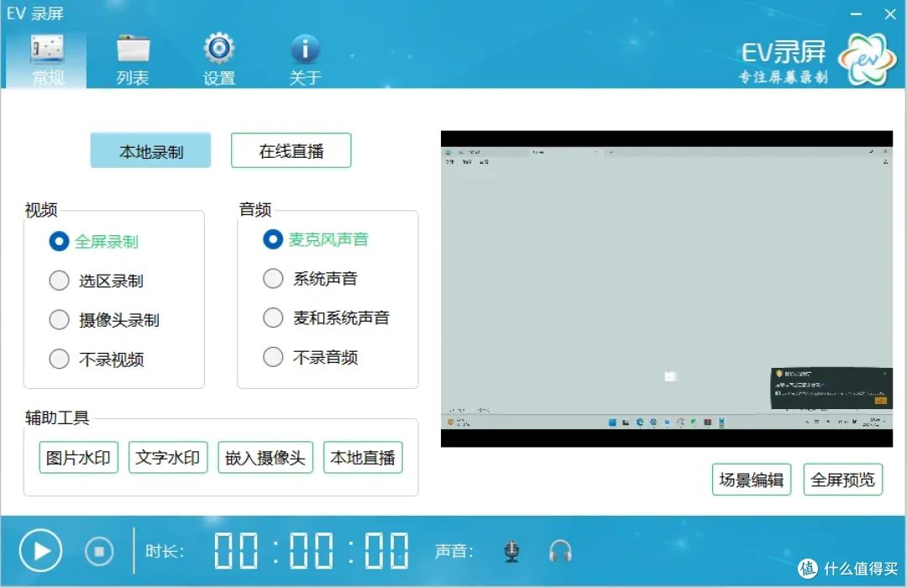Select 本地录制 mode
This screenshot has height=588, width=907.
point(150,150)
